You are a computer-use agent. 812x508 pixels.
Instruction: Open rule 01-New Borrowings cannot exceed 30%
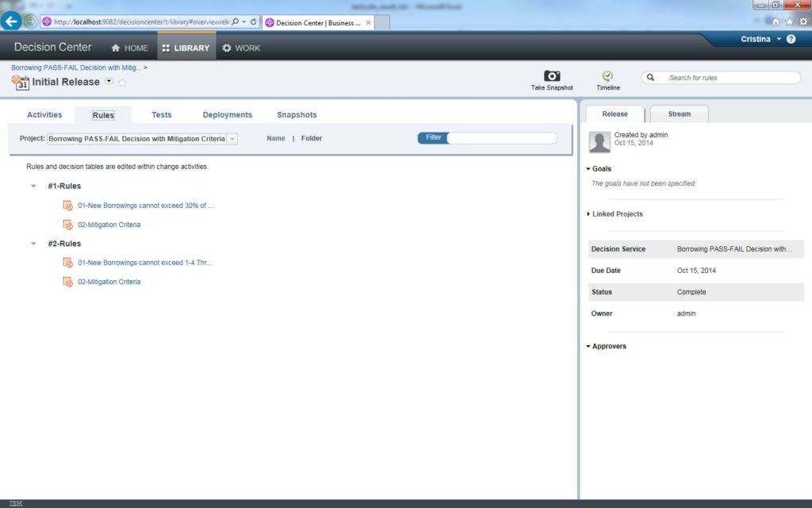(145, 206)
